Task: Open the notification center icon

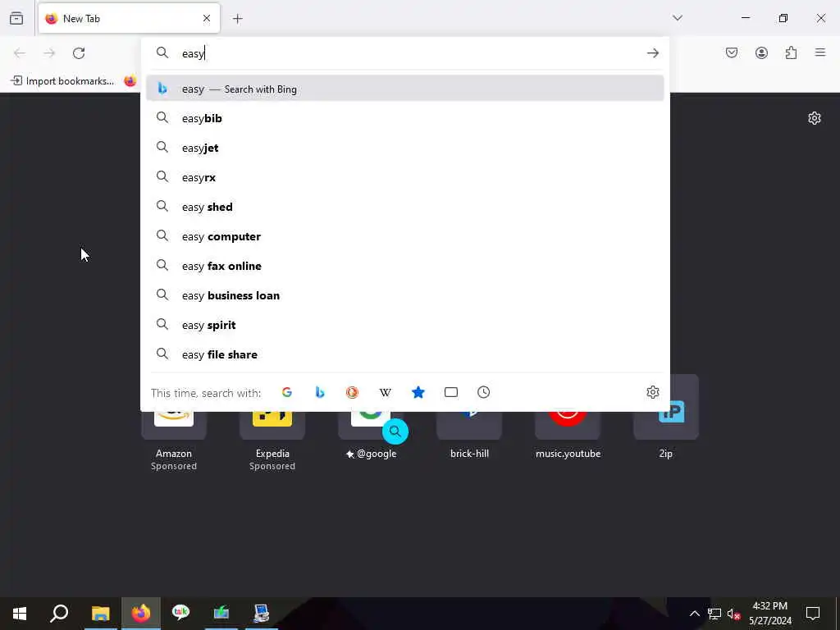Action: (813, 614)
